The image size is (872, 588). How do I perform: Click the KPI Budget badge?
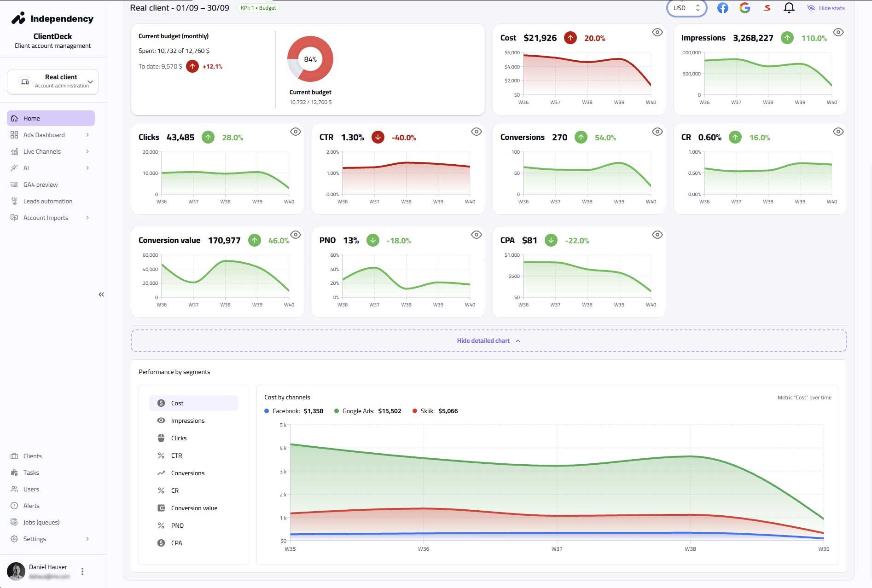(258, 8)
